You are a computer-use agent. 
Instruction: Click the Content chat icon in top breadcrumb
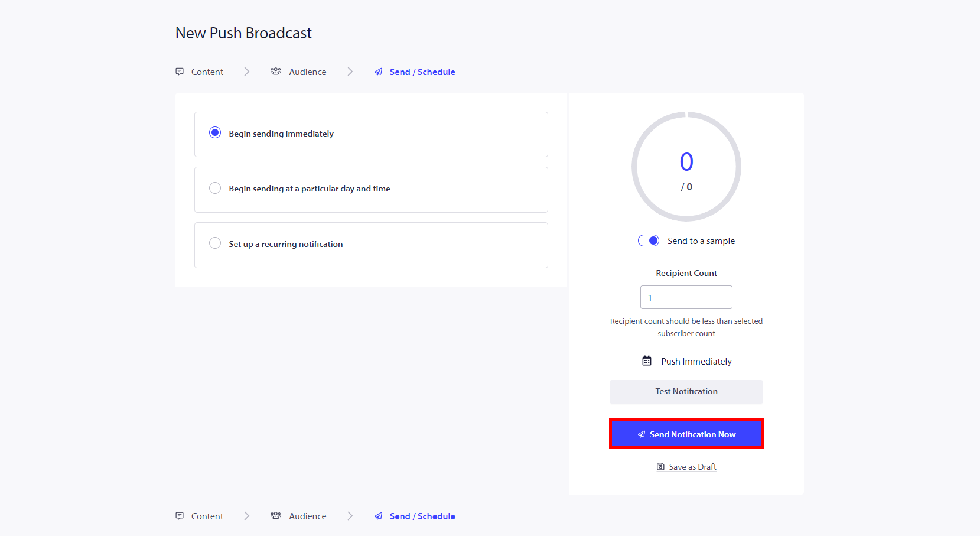click(180, 72)
